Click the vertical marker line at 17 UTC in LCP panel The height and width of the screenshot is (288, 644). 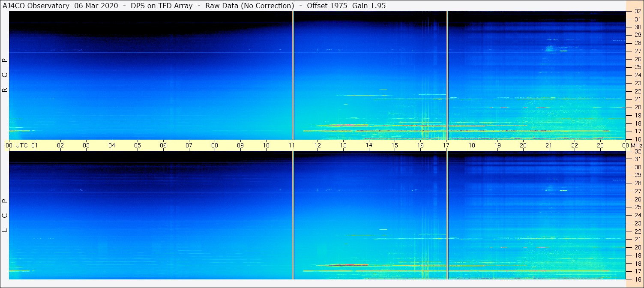(x=447, y=215)
